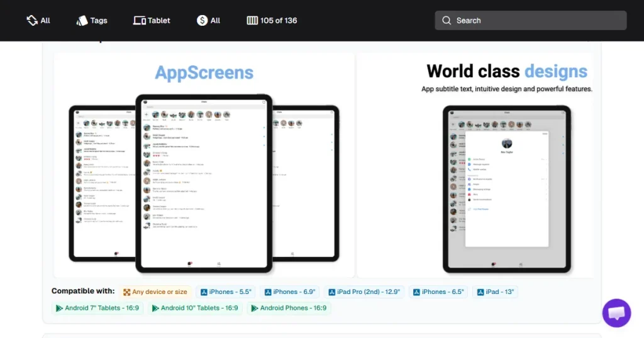Open the purple chat support bubble
This screenshot has width=644, height=338.
(x=616, y=313)
